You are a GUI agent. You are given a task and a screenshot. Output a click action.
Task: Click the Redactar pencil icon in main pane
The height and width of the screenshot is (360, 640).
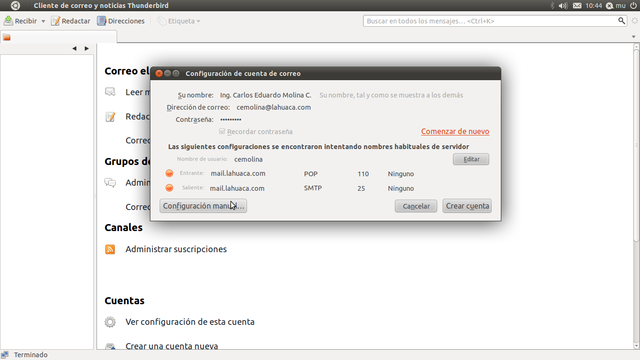110,117
